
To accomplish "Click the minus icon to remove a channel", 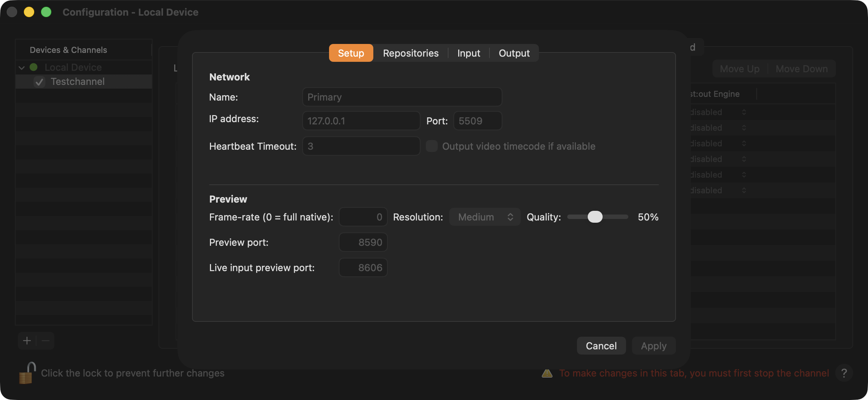I will pyautogui.click(x=45, y=341).
